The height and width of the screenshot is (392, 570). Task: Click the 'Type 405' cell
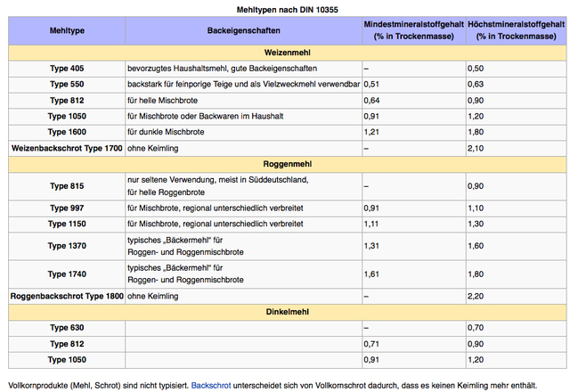(67, 69)
